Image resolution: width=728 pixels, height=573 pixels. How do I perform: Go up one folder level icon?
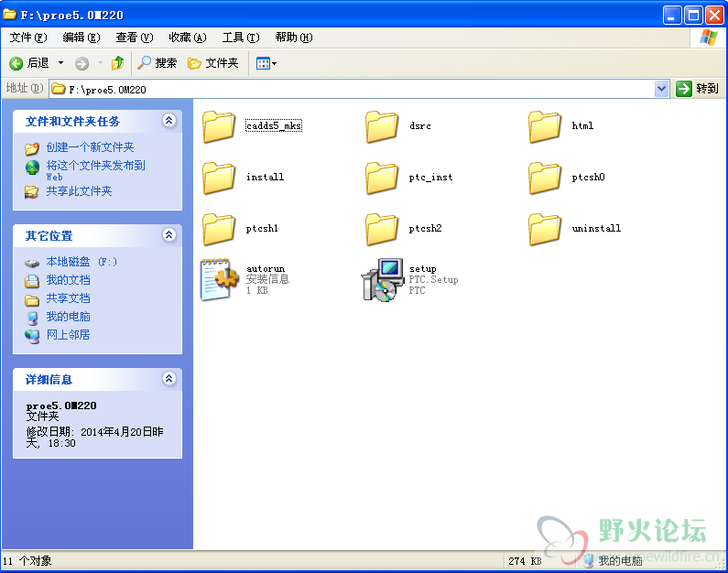coord(117,62)
